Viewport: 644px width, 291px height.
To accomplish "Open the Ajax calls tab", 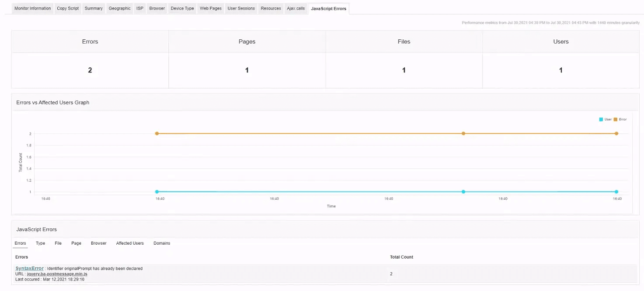I will click(296, 8).
